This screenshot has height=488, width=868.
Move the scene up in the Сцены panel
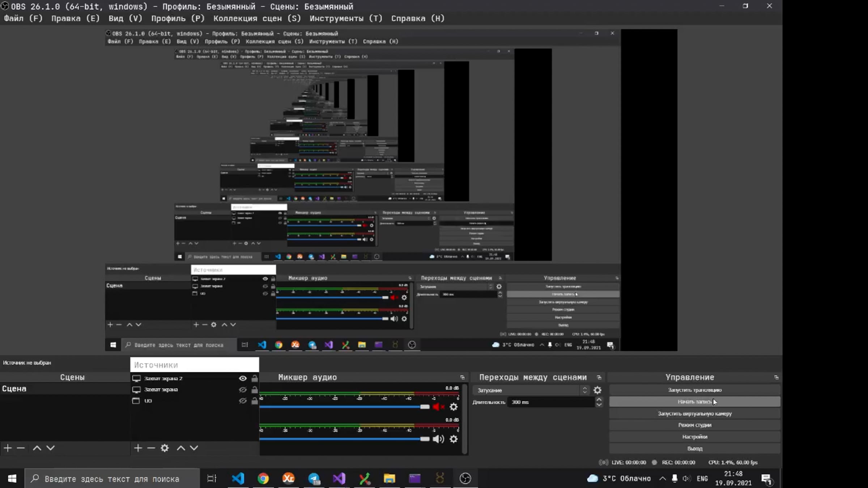[37, 448]
